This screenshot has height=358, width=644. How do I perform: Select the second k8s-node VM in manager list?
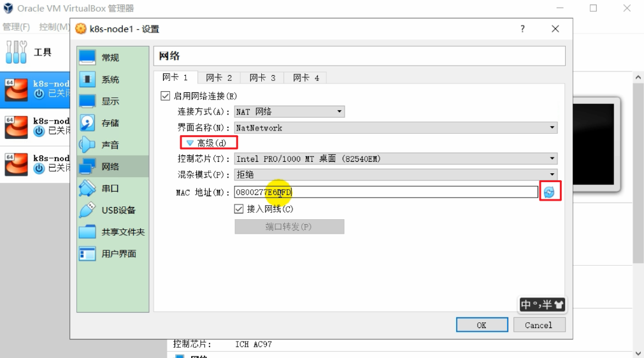(36, 126)
